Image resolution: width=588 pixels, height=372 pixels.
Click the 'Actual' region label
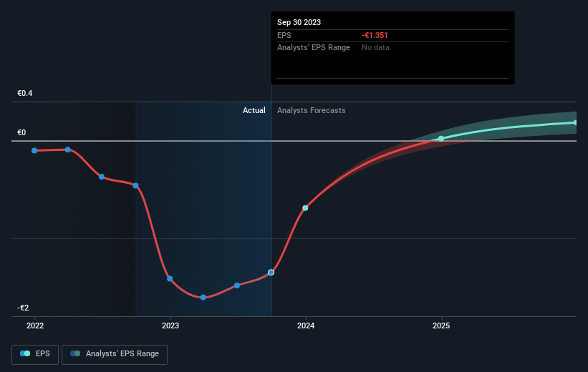click(x=254, y=110)
